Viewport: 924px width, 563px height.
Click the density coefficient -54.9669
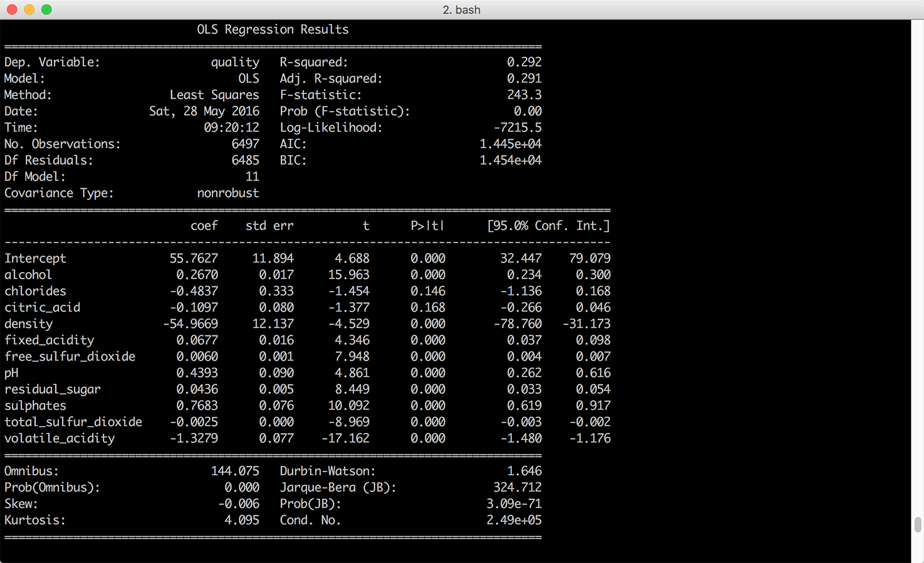pyautogui.click(x=191, y=324)
